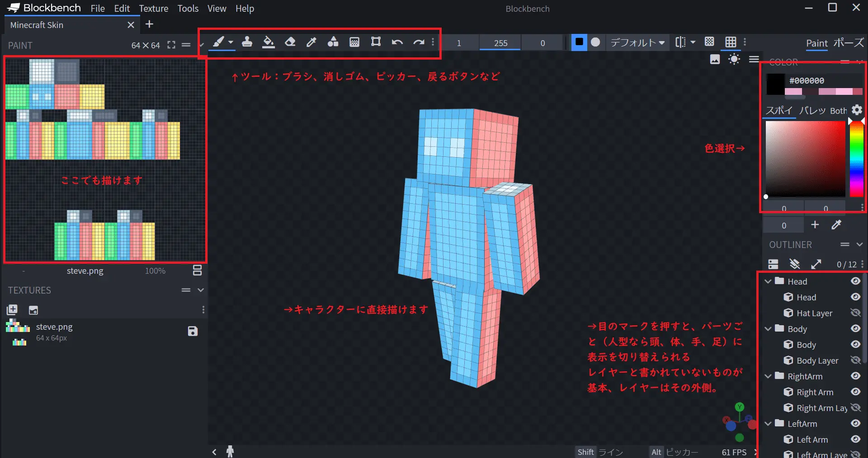Click the Redo arrow in toolbar
This screenshot has width=868, height=458.
point(419,42)
